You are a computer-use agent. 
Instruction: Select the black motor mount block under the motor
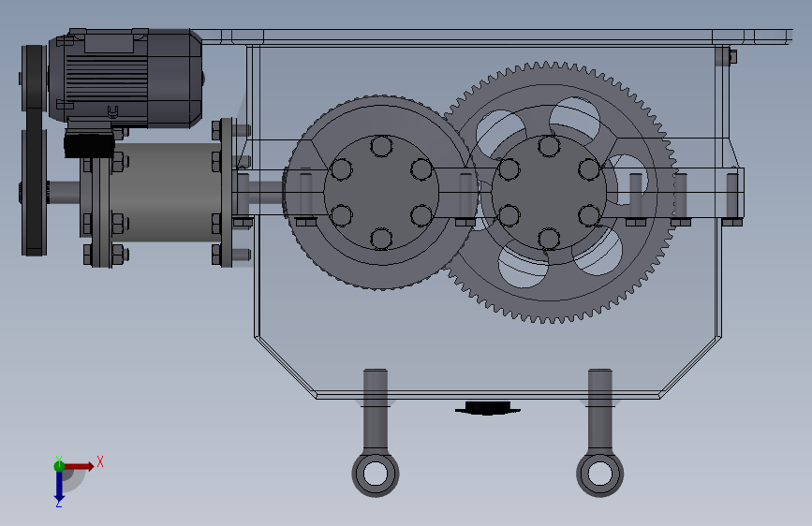click(x=89, y=145)
